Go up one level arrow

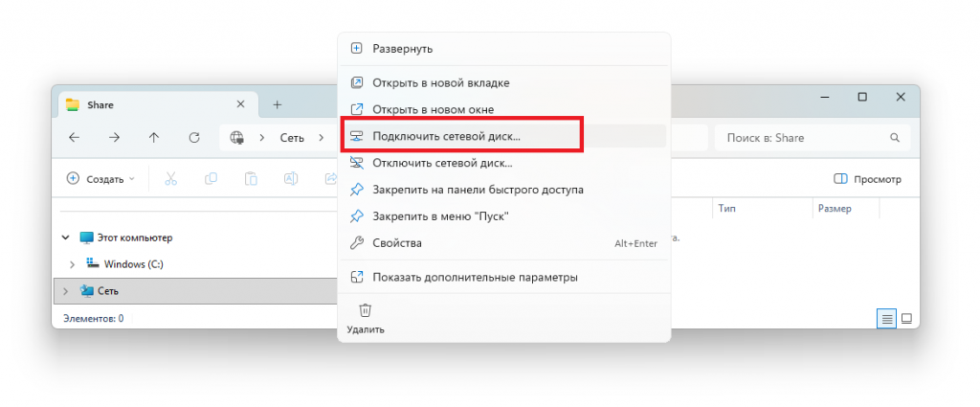[x=154, y=138]
